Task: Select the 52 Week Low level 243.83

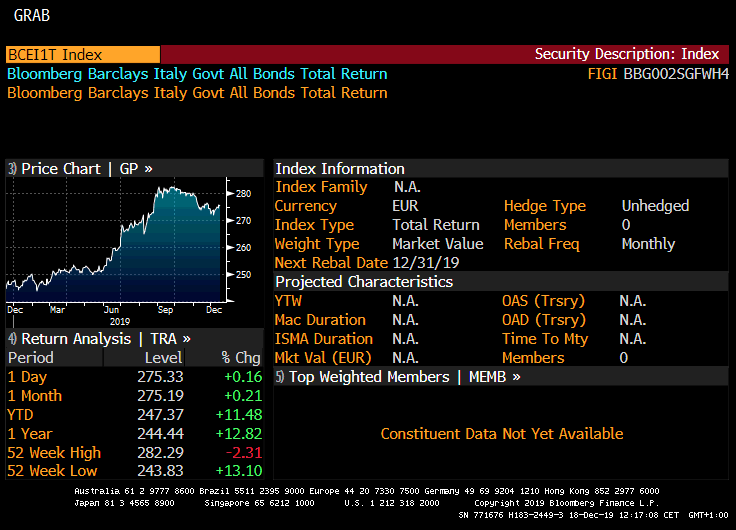Action: point(160,471)
